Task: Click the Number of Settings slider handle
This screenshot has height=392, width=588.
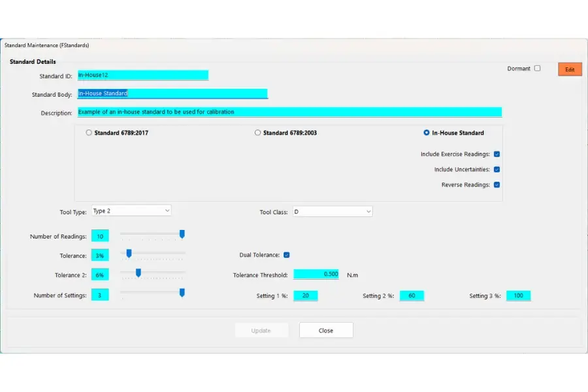Action: click(x=182, y=293)
